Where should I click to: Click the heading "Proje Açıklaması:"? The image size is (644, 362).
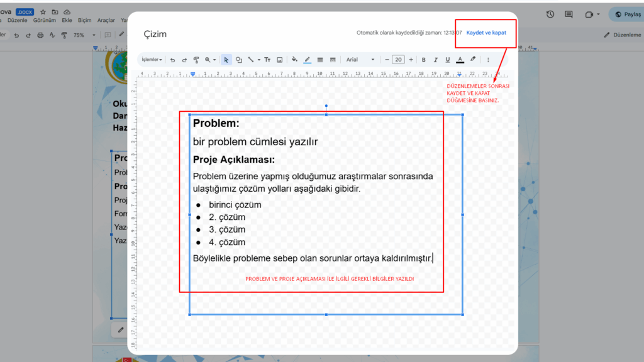click(x=234, y=160)
